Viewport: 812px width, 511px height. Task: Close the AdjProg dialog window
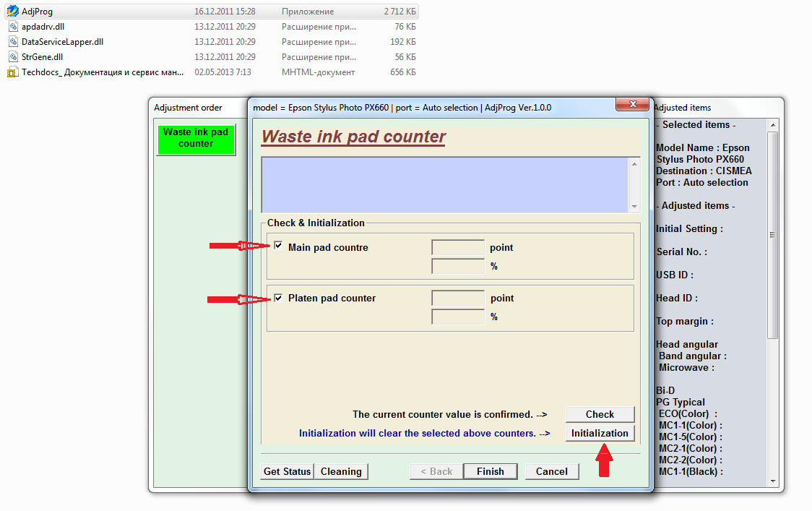pyautogui.click(x=632, y=104)
